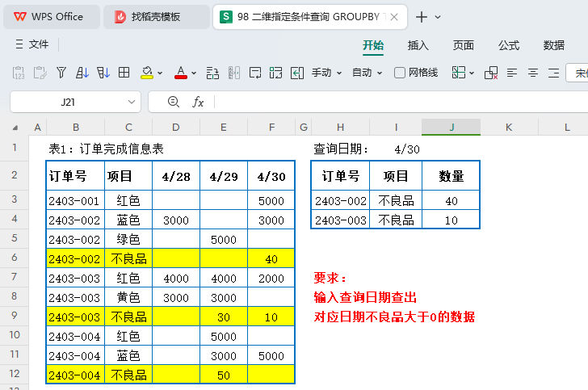Click the paste format clipboard icon
Image resolution: width=588 pixels, height=390 pixels.
[40, 73]
